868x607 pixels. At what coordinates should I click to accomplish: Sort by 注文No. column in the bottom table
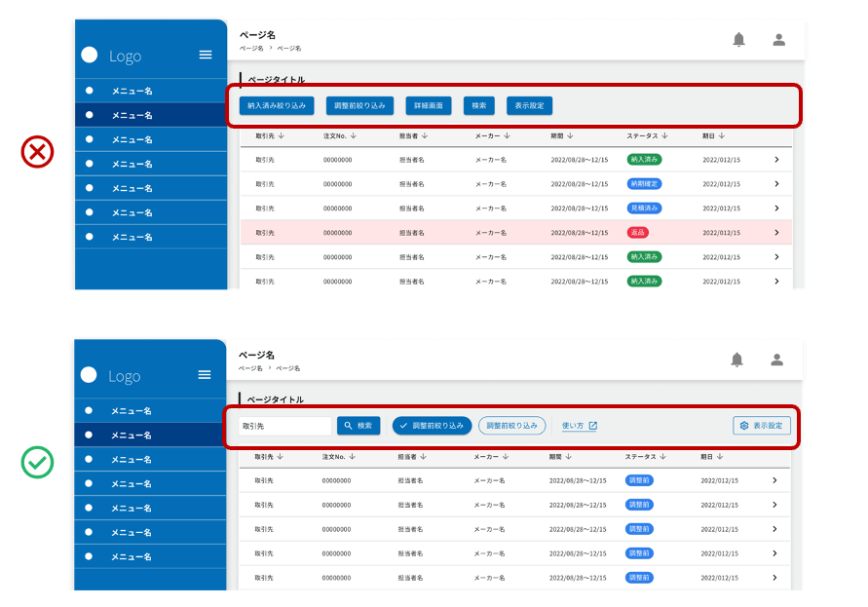(x=341, y=456)
